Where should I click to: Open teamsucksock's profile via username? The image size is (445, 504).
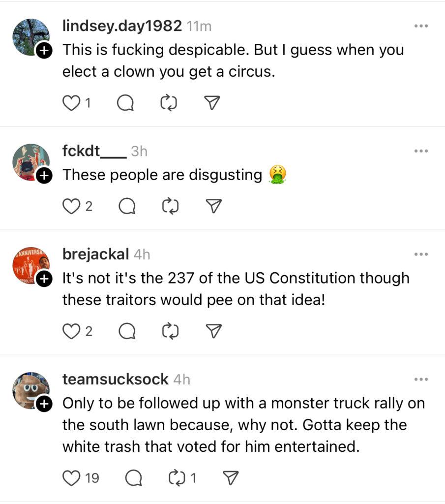tap(116, 379)
